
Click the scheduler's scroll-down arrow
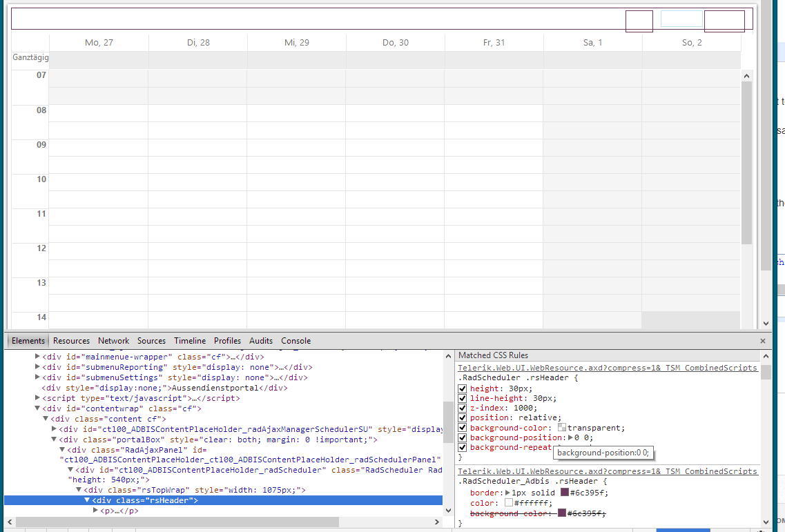(766, 323)
